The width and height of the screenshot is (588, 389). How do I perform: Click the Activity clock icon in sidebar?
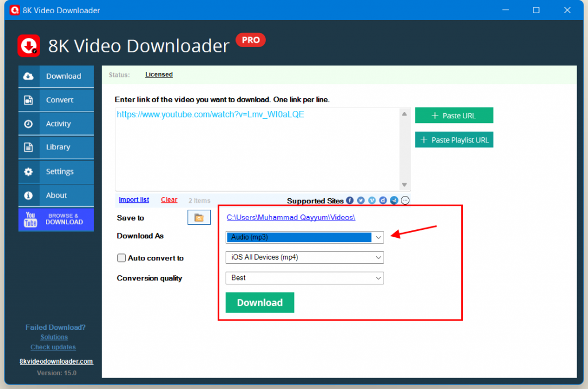(29, 124)
